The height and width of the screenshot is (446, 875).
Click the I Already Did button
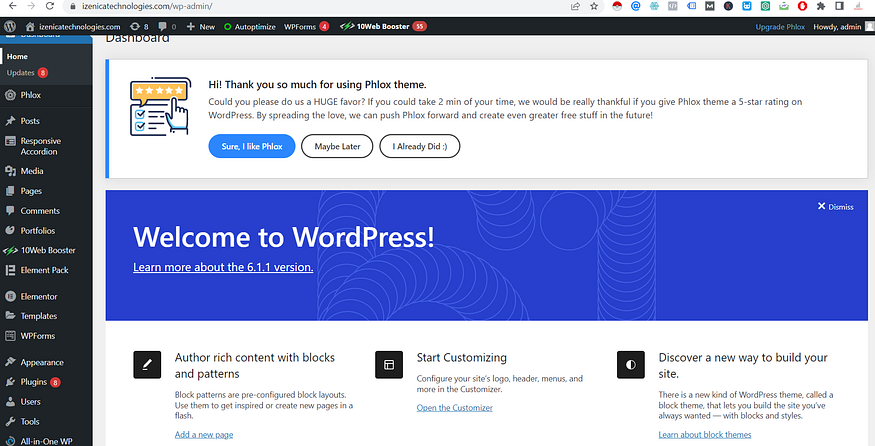[420, 146]
